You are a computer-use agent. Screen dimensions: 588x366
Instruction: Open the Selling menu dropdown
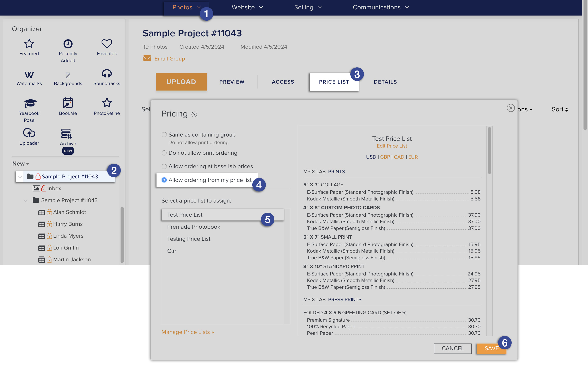click(308, 8)
